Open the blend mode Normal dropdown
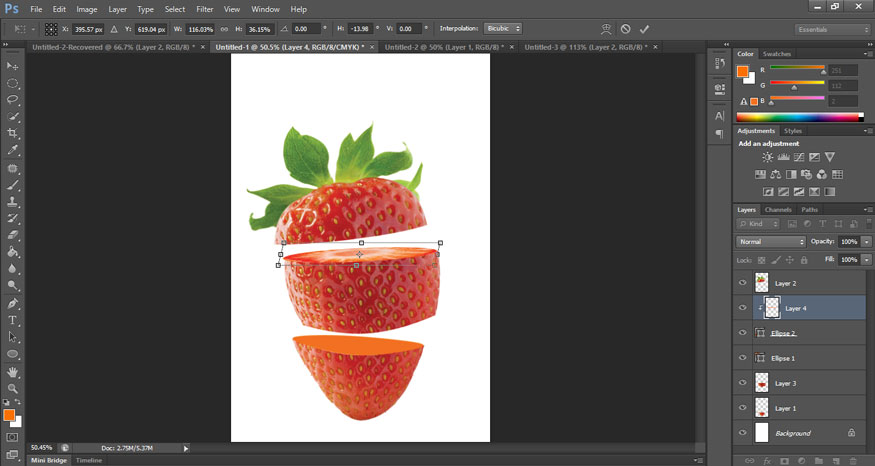 click(771, 242)
